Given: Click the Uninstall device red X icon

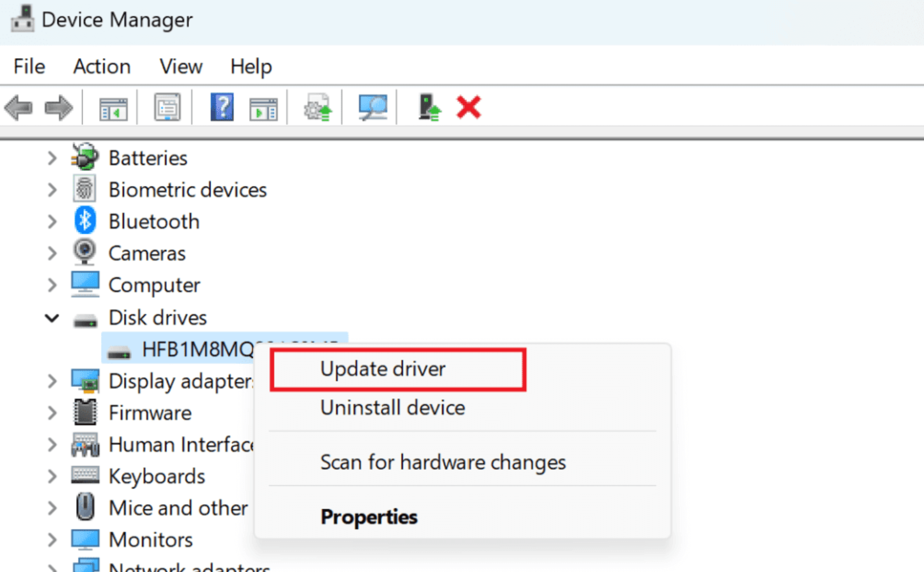Looking at the screenshot, I should [x=468, y=107].
